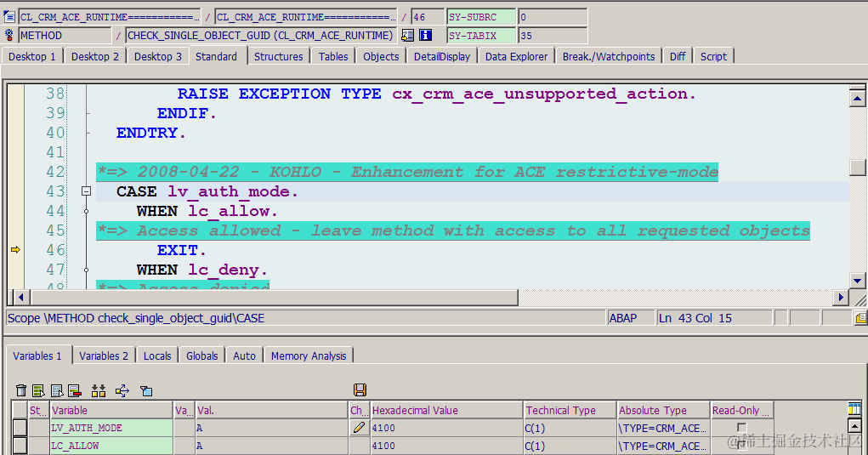Click the horizontal scroll left arrow
868x455 pixels.
coord(21,298)
